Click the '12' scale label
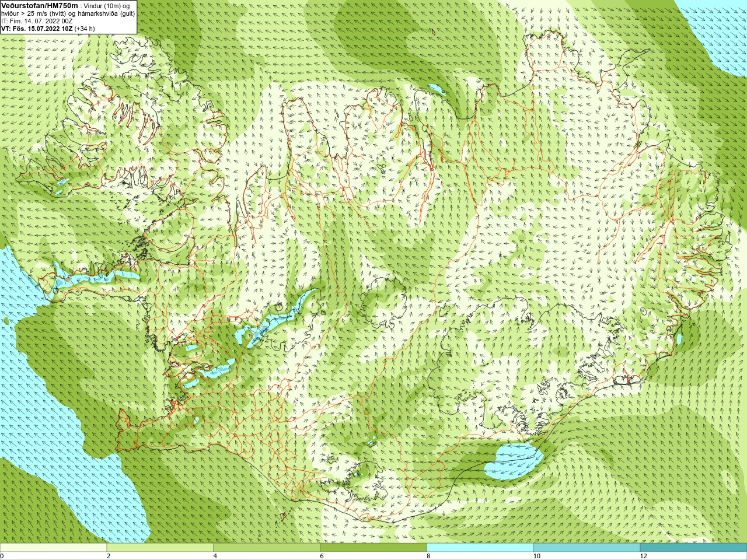The width and height of the screenshot is (747, 560). coord(644,556)
